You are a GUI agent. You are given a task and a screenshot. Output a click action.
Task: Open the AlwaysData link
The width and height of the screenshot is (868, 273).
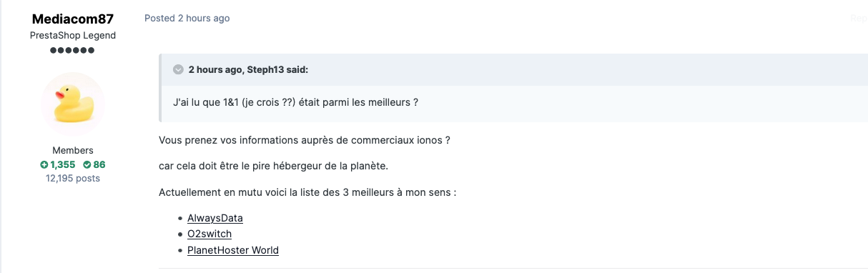click(x=215, y=218)
